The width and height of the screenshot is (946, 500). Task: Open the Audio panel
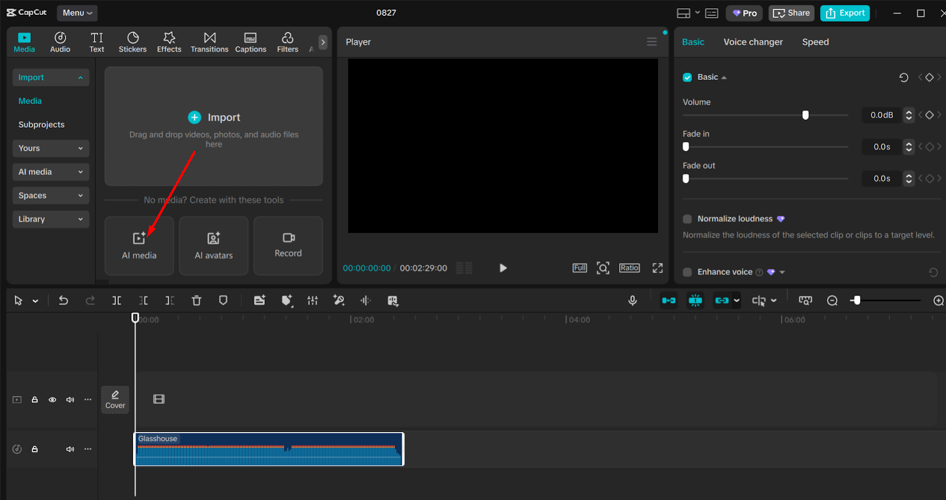point(60,42)
